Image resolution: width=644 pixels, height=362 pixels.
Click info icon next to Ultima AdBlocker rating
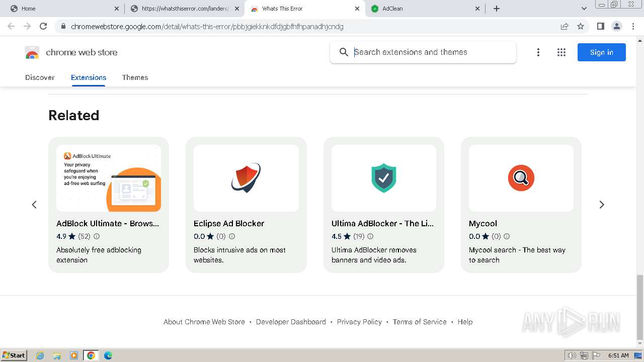click(x=370, y=236)
